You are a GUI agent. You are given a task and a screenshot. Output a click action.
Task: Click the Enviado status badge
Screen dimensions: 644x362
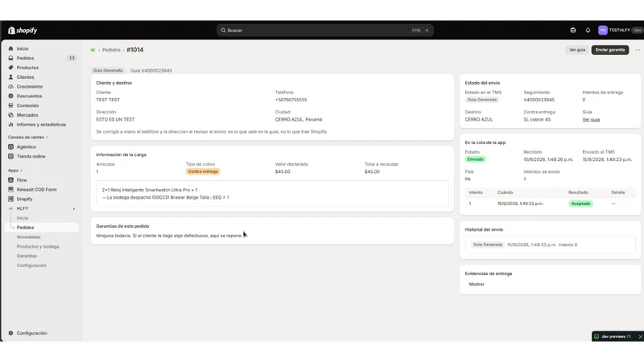pos(475,159)
